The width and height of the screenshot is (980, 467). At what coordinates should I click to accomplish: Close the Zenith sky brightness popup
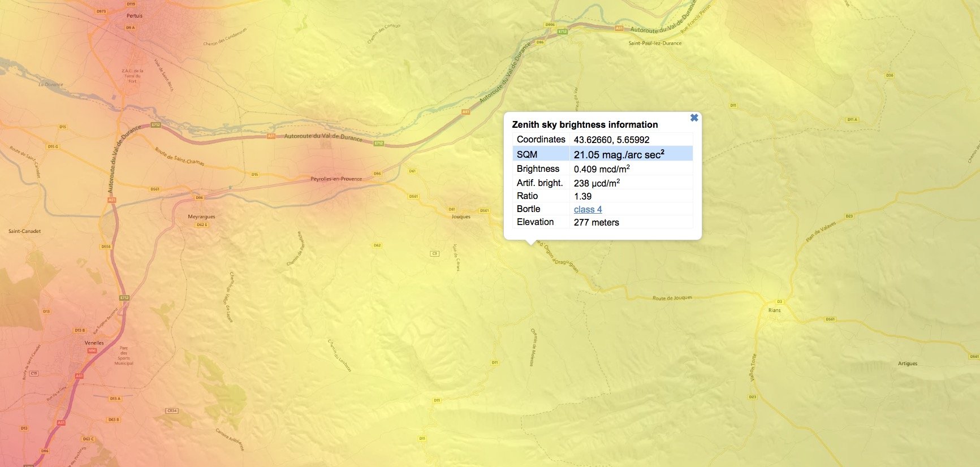tap(694, 118)
